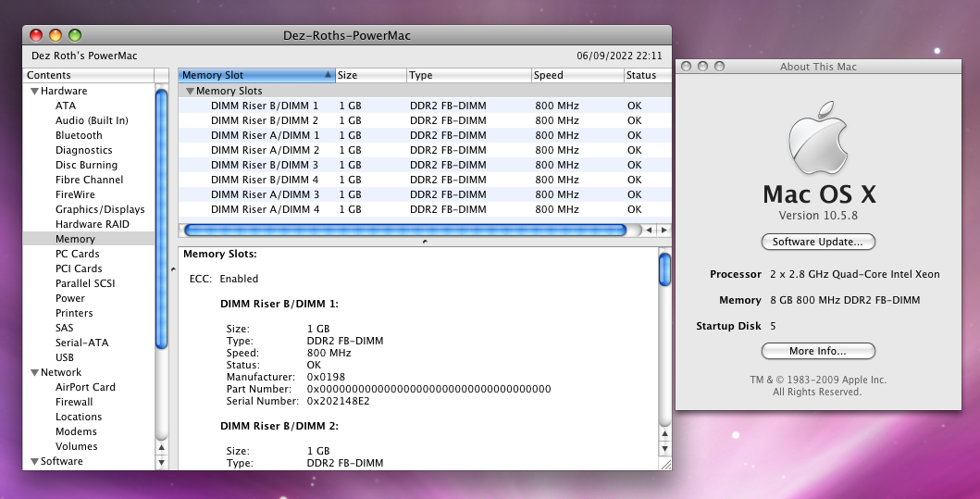Click sidebar scroll up arrow
The width and height of the screenshot is (980, 499).
(x=161, y=448)
